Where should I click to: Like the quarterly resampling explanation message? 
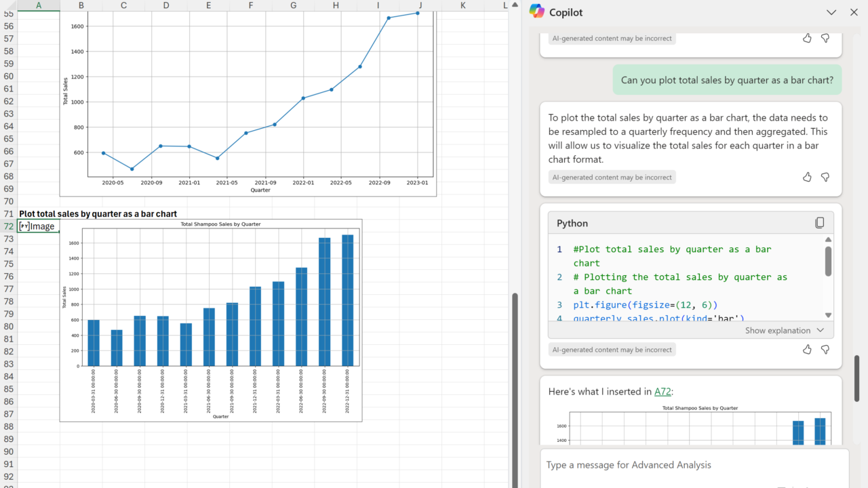[807, 177]
